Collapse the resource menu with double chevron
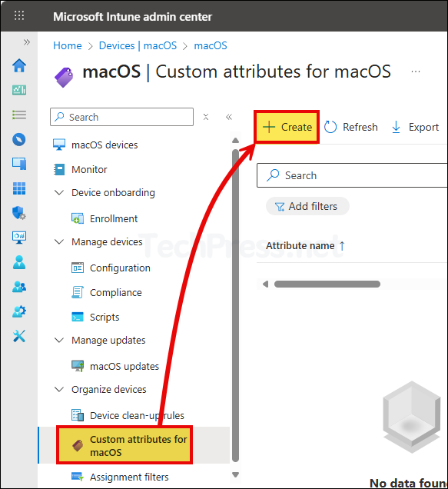 pos(229,117)
